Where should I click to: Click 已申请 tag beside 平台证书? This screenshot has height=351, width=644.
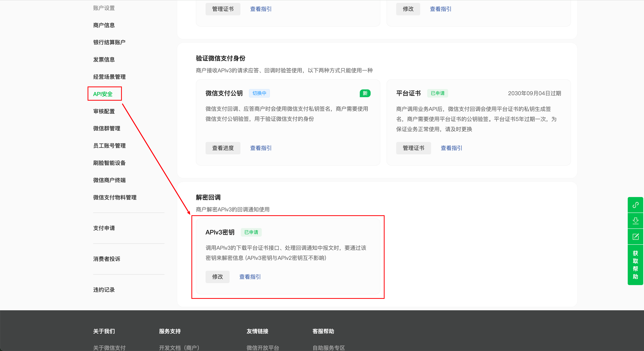tap(437, 93)
